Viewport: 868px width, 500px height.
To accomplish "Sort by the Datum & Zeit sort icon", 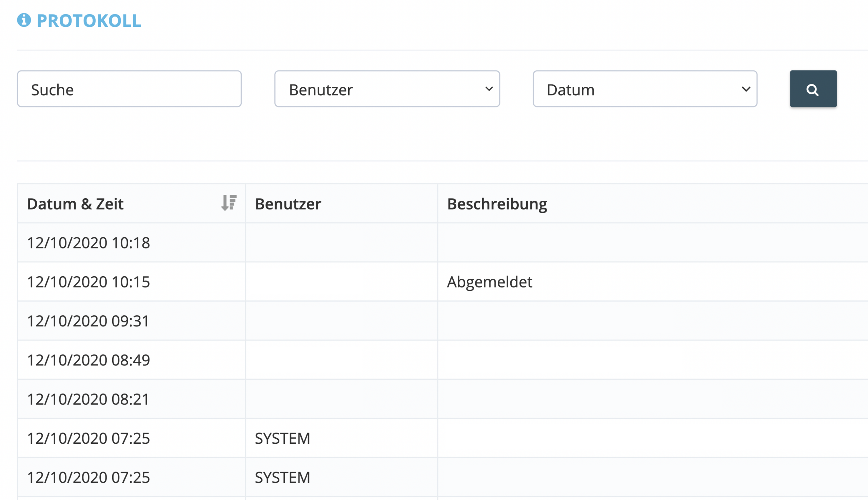I will [x=229, y=203].
